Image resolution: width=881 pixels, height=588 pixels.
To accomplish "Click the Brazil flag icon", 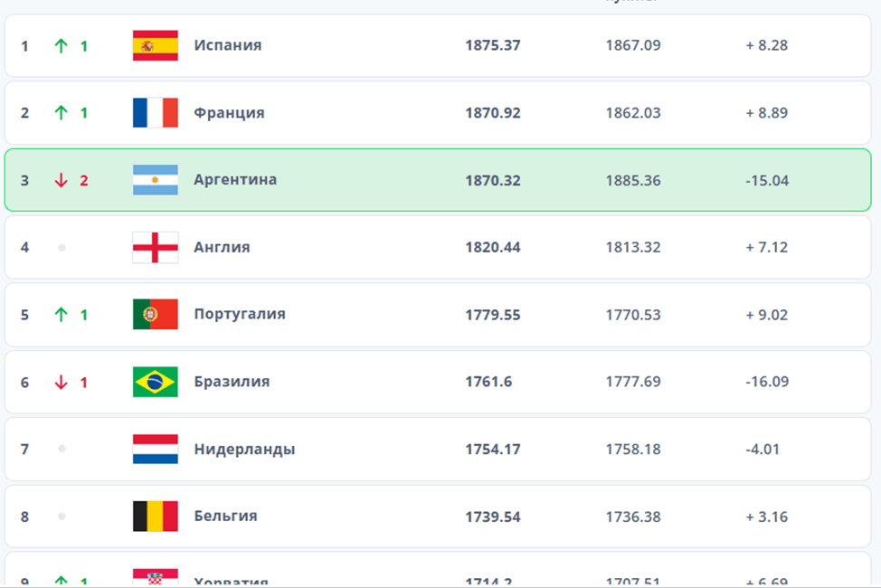I will [156, 382].
